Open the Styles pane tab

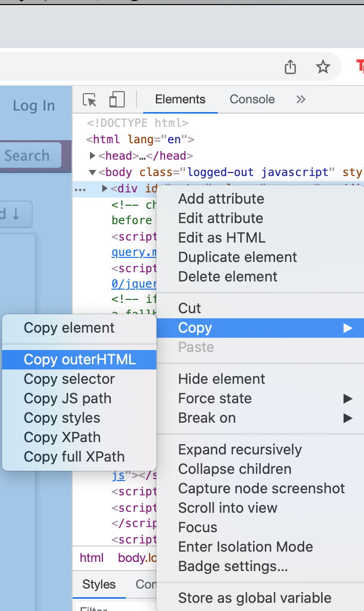pos(99,584)
